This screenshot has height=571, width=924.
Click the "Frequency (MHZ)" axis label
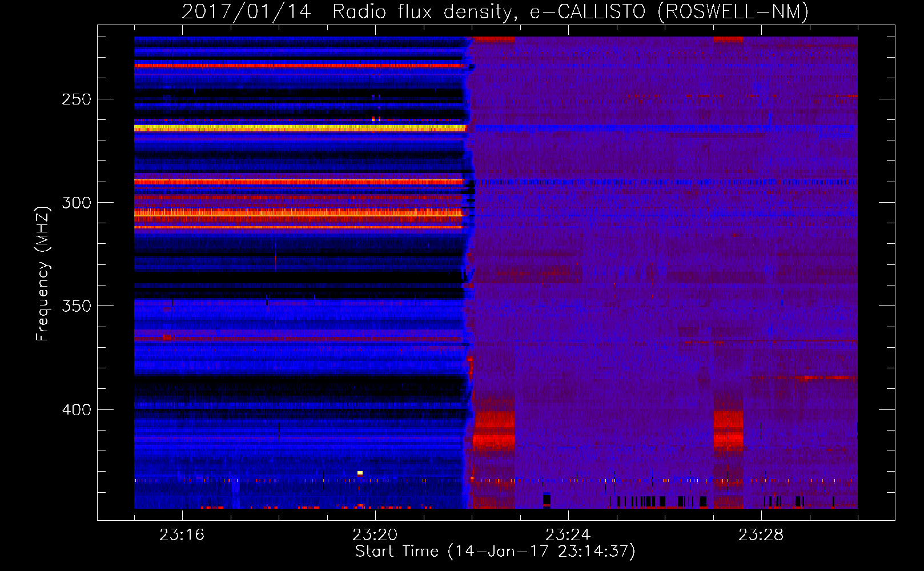point(43,274)
